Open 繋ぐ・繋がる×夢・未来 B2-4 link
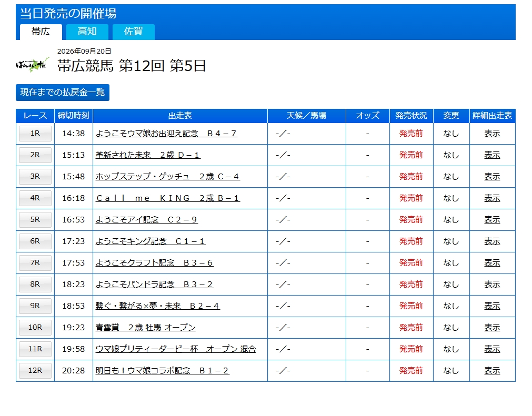This screenshot has height=416, width=532. tap(158, 306)
